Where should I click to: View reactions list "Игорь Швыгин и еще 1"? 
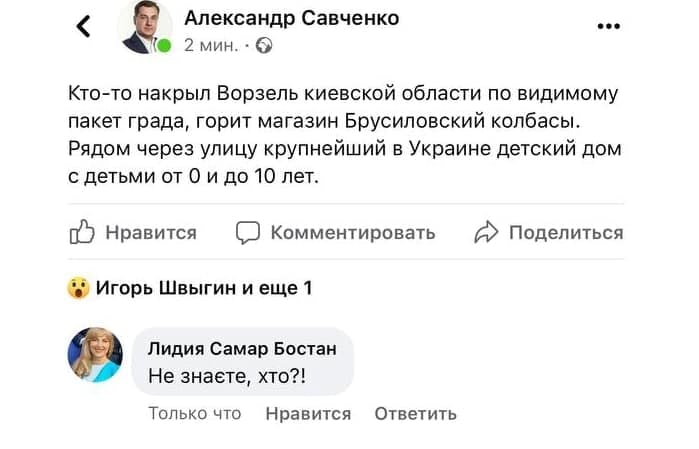coord(203,289)
